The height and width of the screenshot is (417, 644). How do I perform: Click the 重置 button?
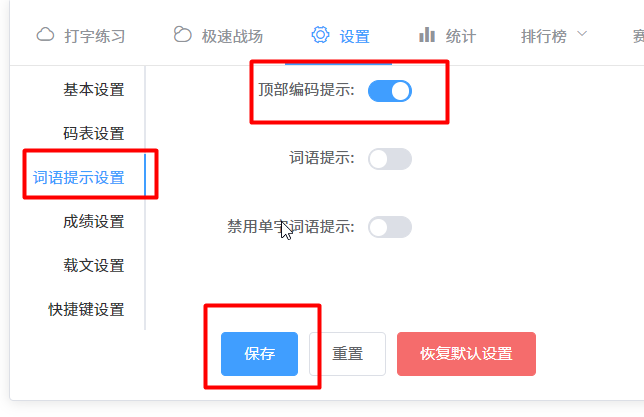click(x=348, y=354)
